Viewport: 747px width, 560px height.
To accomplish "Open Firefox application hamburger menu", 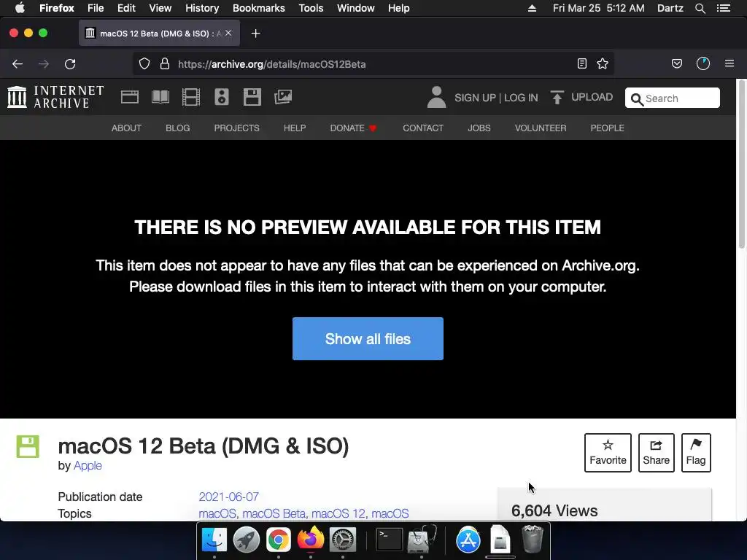I will click(x=729, y=63).
